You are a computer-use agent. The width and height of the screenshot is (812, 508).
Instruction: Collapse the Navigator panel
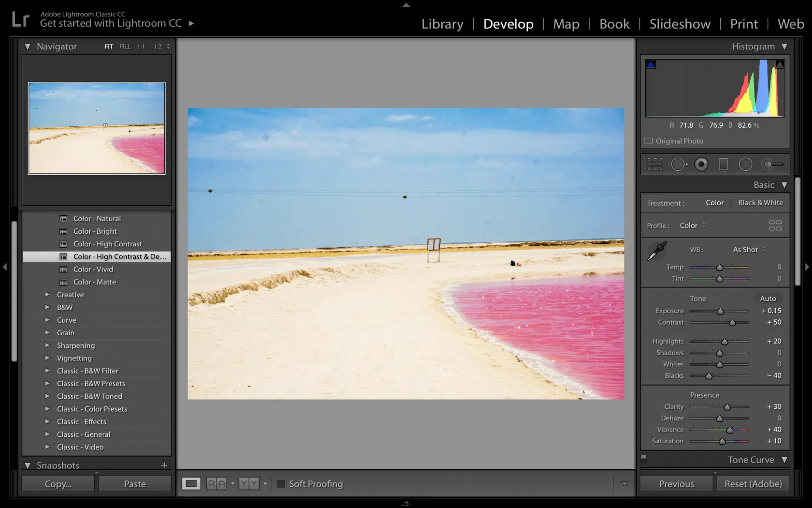(x=28, y=46)
